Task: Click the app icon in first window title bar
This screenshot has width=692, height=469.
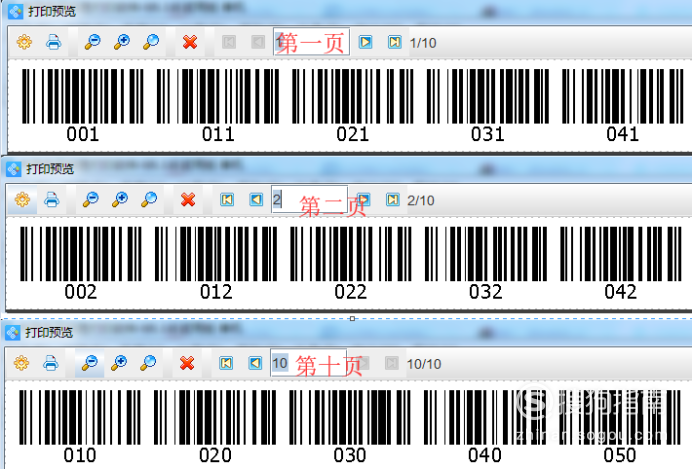Action: pyautogui.click(x=15, y=11)
